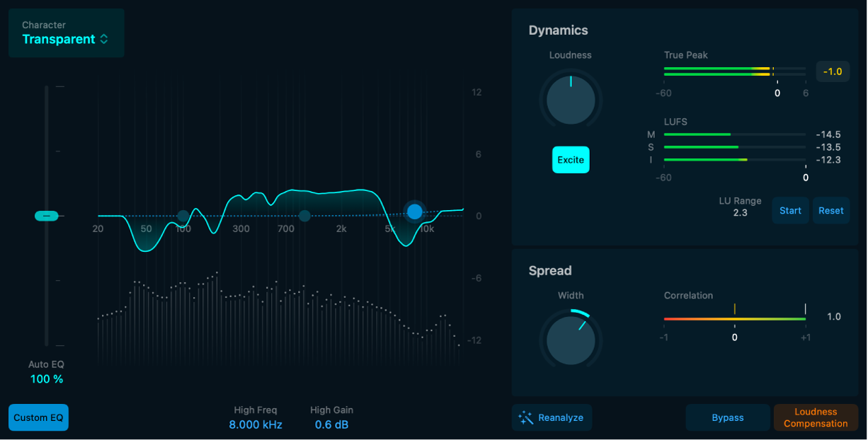868x440 pixels.
Task: Click the True Peak meter
Action: tap(735, 71)
